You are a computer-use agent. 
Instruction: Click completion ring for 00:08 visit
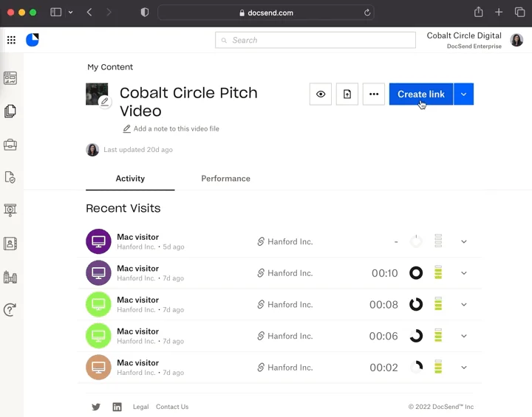[416, 304]
